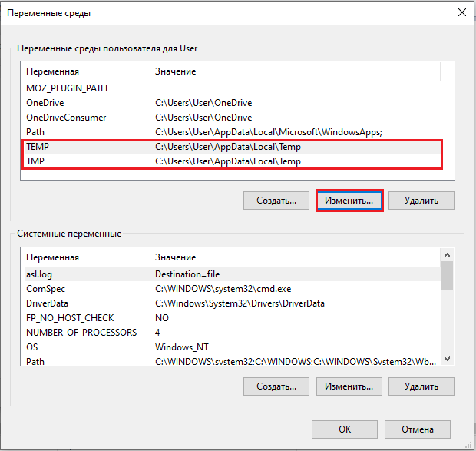Close the Переменные среды dialog window
Screen dimensions: 476x451
click(x=461, y=12)
